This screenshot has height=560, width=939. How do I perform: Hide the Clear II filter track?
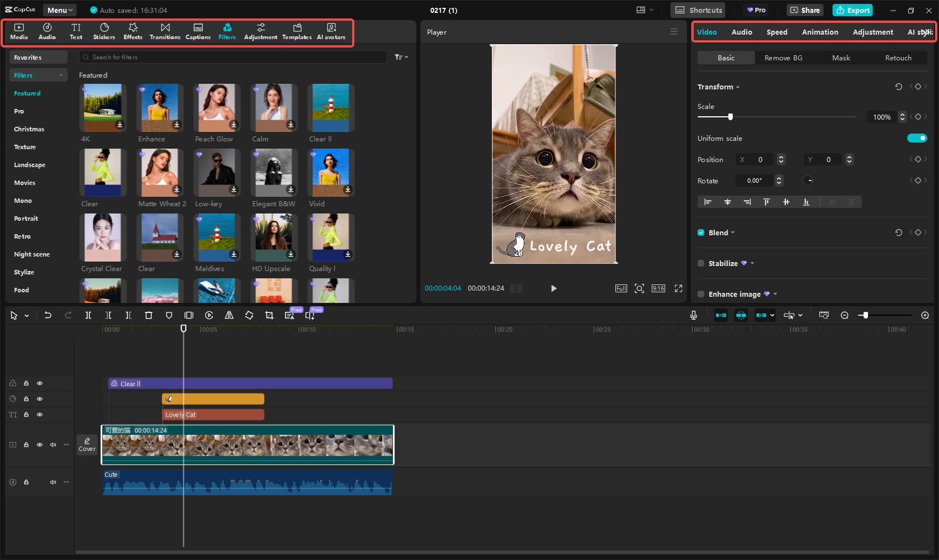[x=40, y=383]
